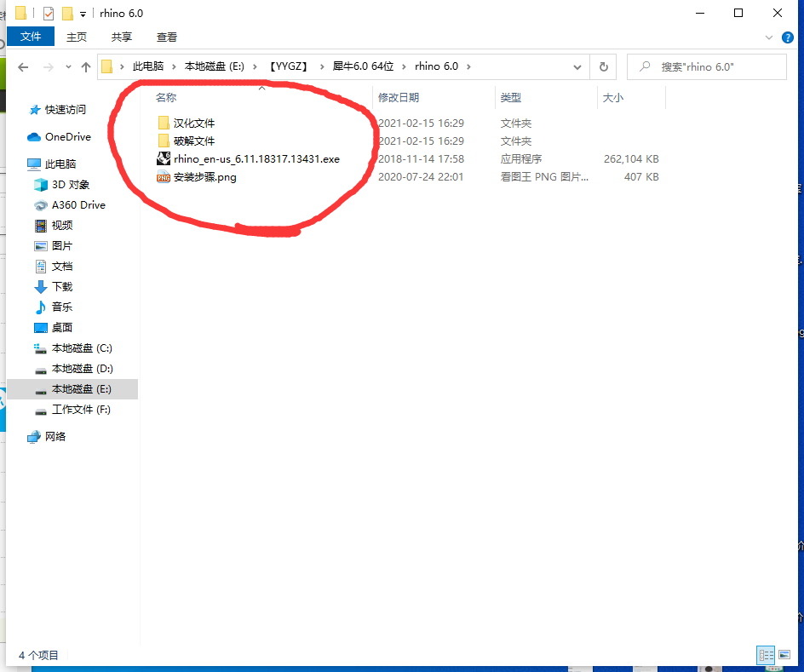Click the quick access properties toolbar icon
The height and width of the screenshot is (672, 804).
(49, 14)
